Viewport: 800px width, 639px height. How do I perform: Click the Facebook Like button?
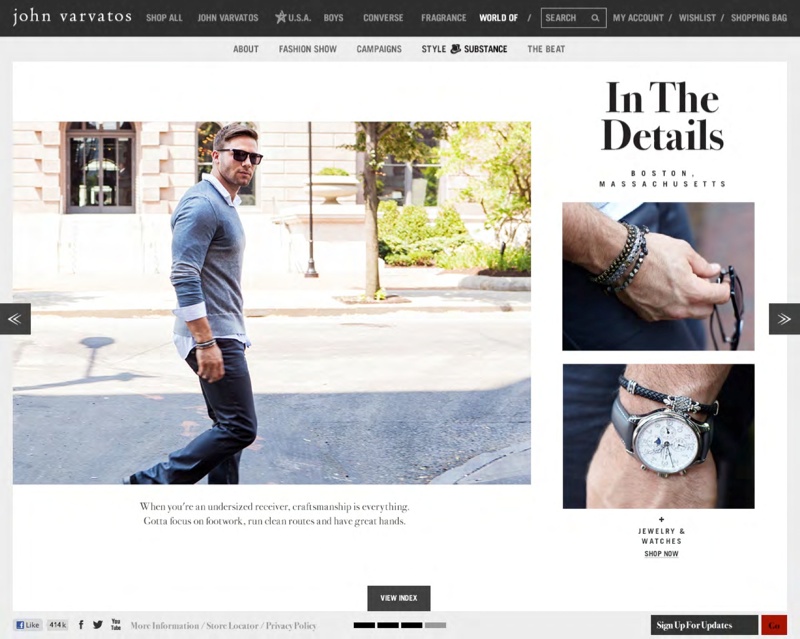tap(28, 625)
